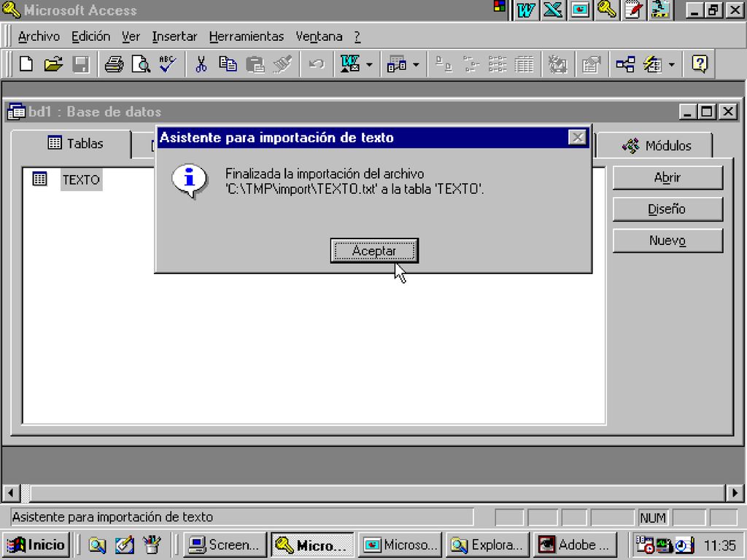Image resolution: width=747 pixels, height=560 pixels.
Task: Click the New Object toolbar icon
Action: (x=653, y=64)
